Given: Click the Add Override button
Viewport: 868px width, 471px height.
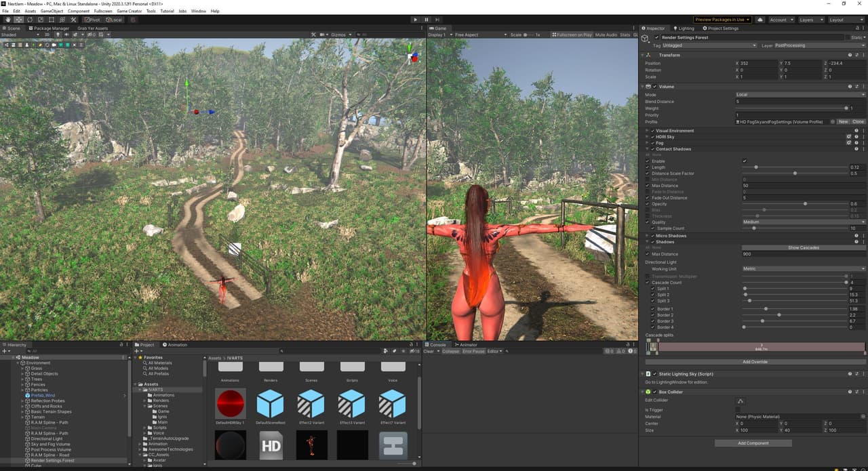Looking at the screenshot, I should 755,362.
